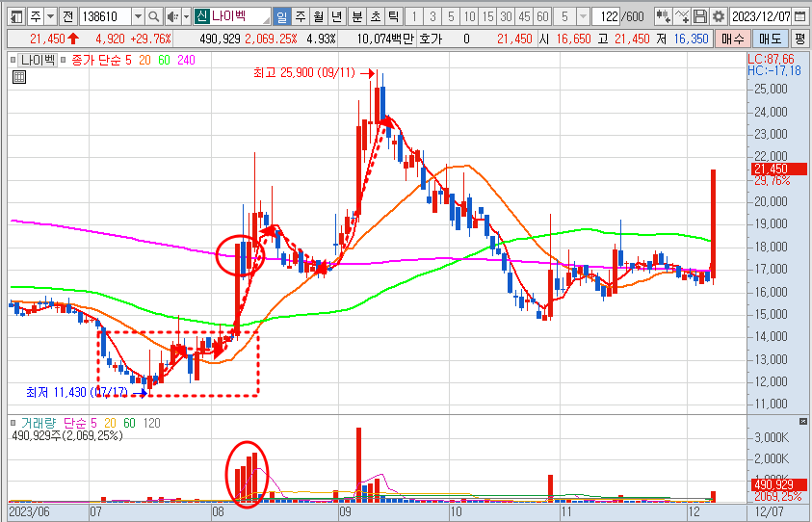
Task: Click the add-indicator line chart icon
Action: [x=682, y=17]
